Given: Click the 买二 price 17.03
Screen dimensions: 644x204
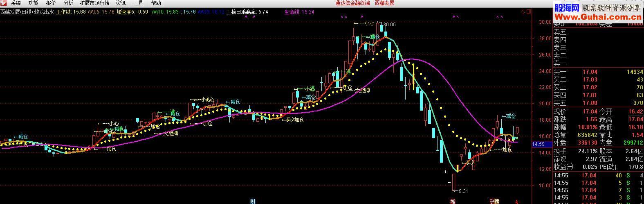Looking at the screenshot, I should click(x=590, y=79).
